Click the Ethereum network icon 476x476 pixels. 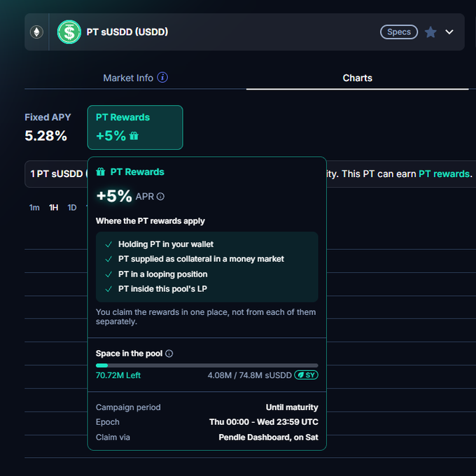click(x=36, y=32)
